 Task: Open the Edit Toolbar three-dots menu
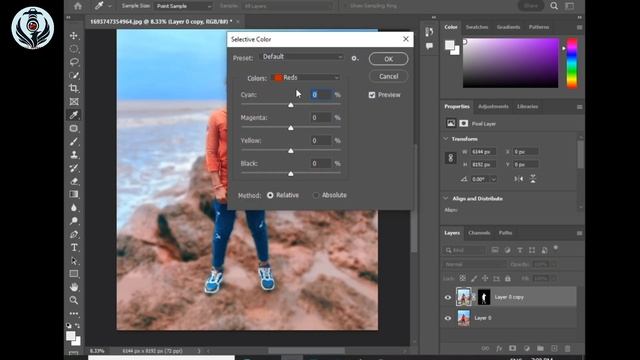click(74, 313)
